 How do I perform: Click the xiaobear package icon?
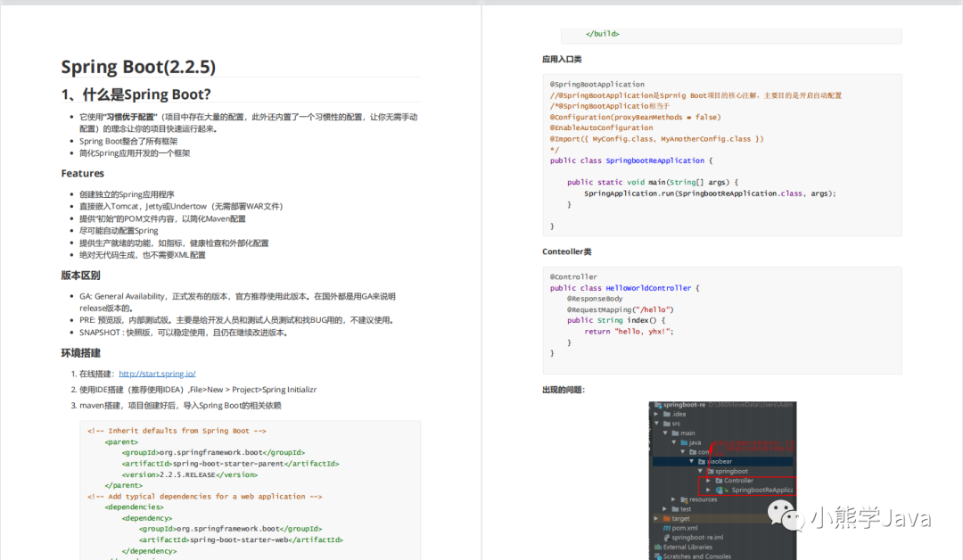point(702,461)
